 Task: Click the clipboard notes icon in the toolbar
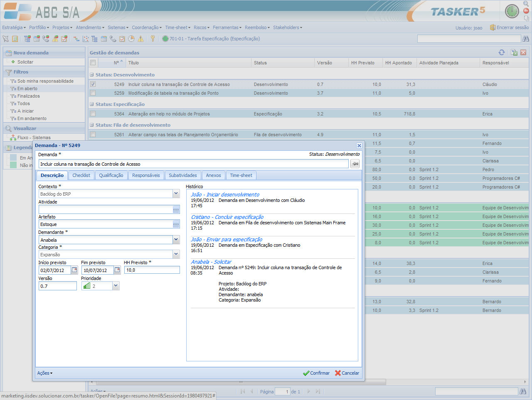pos(15,39)
